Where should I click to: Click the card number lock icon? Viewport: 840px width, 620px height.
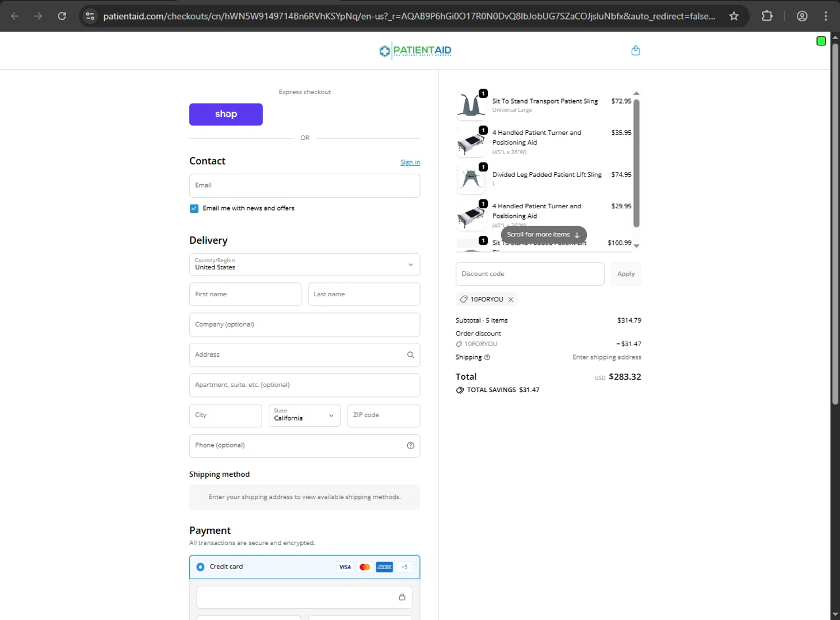[402, 597]
